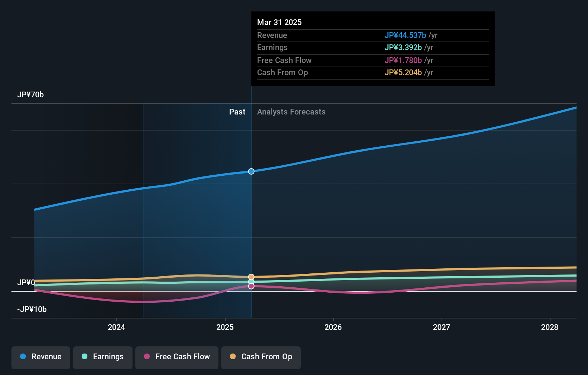
Task: Click the Analysts Forecasts label
Action: [x=291, y=112]
